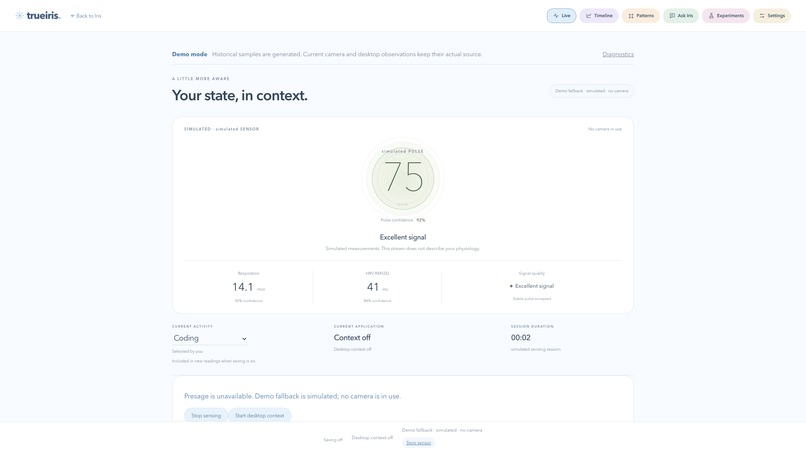This screenshot has height=453, width=806.
Task: Click the Timeline chart icon
Action: click(x=589, y=16)
